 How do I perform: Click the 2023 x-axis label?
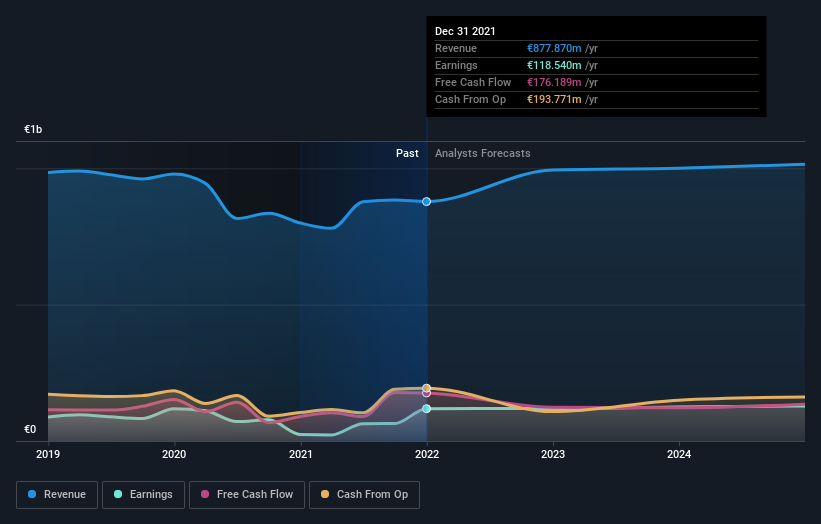click(553, 454)
